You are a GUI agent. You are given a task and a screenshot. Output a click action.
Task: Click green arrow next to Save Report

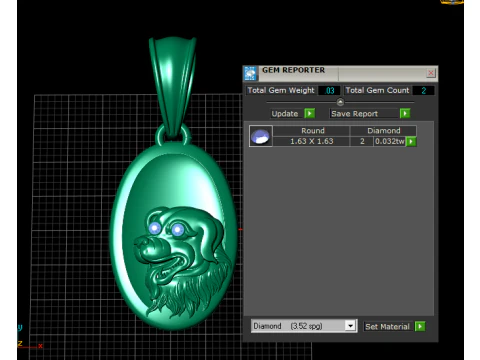[405, 113]
